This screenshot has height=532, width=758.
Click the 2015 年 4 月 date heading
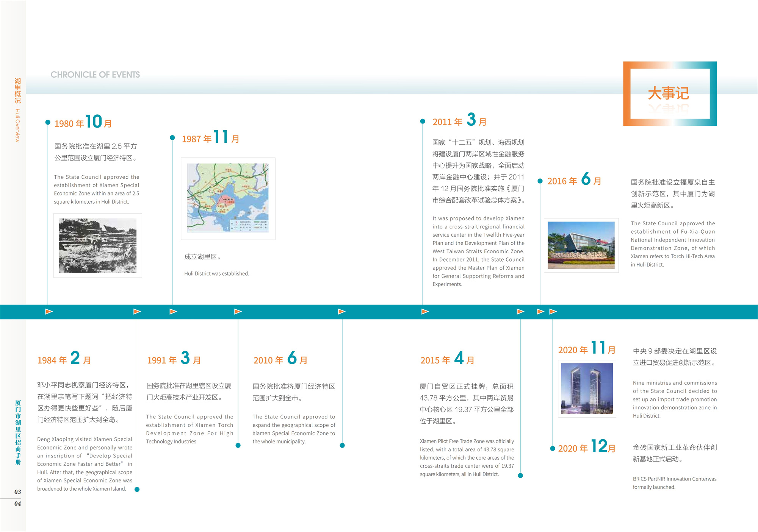click(447, 358)
